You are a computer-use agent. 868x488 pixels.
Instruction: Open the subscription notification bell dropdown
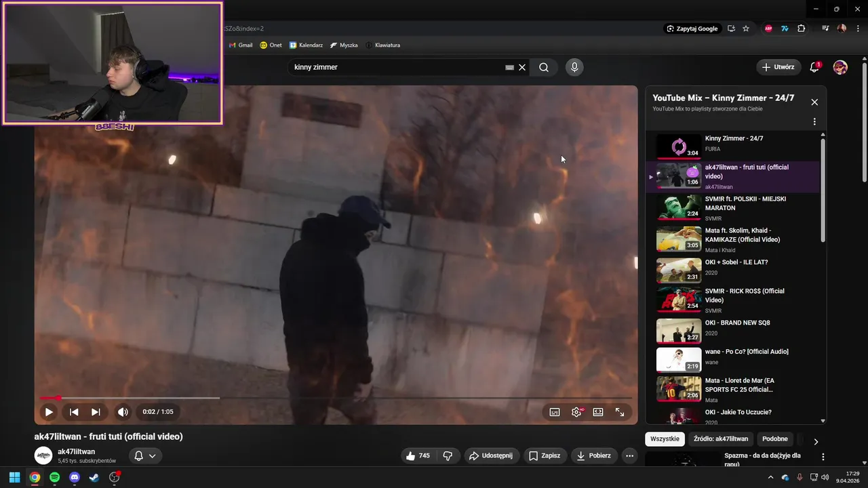(145, 455)
